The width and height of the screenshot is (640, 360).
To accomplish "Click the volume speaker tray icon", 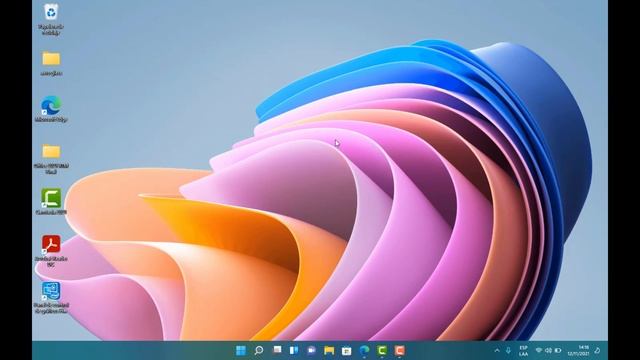I will [548, 351].
